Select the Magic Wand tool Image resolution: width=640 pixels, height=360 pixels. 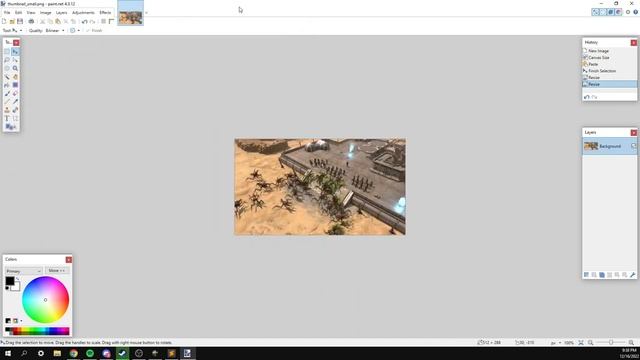tap(7, 77)
